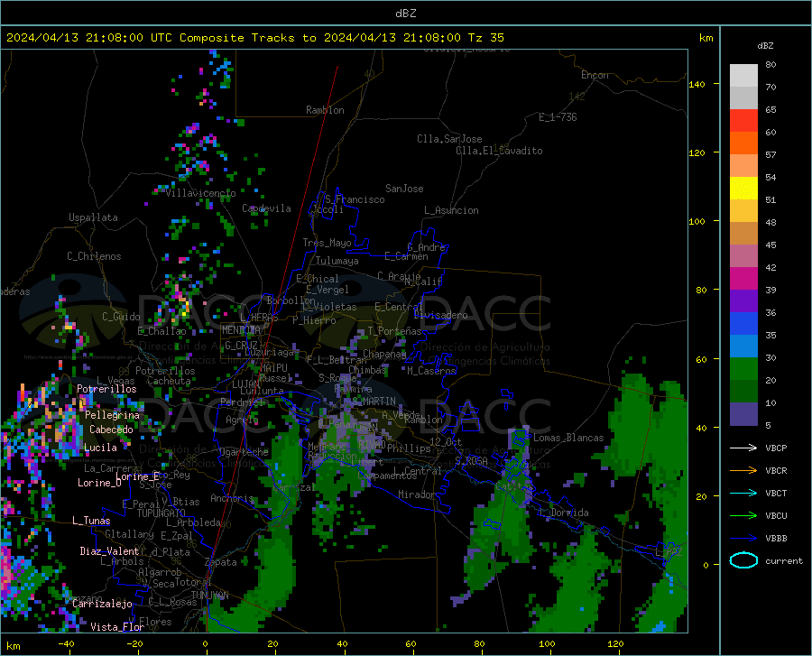
Task: Click the 'Chapanay' map label
Action: [x=384, y=354]
